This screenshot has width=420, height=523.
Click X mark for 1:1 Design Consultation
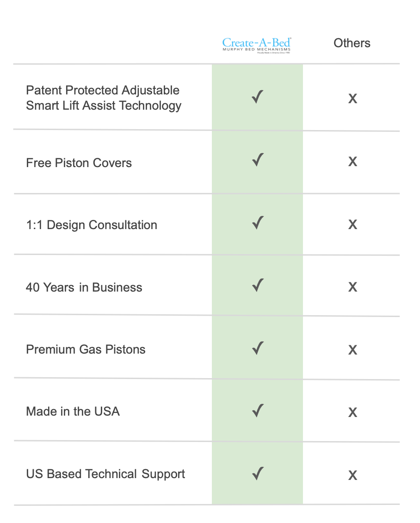(x=352, y=224)
